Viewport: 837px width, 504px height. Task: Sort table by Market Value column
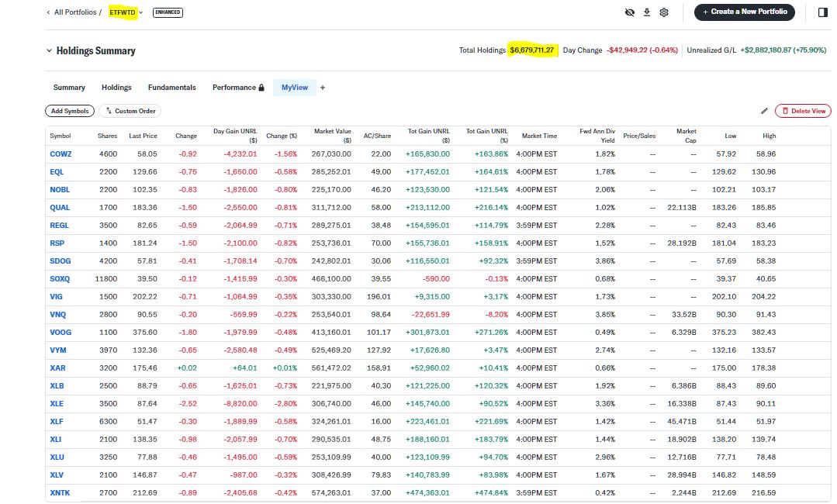(x=332, y=136)
